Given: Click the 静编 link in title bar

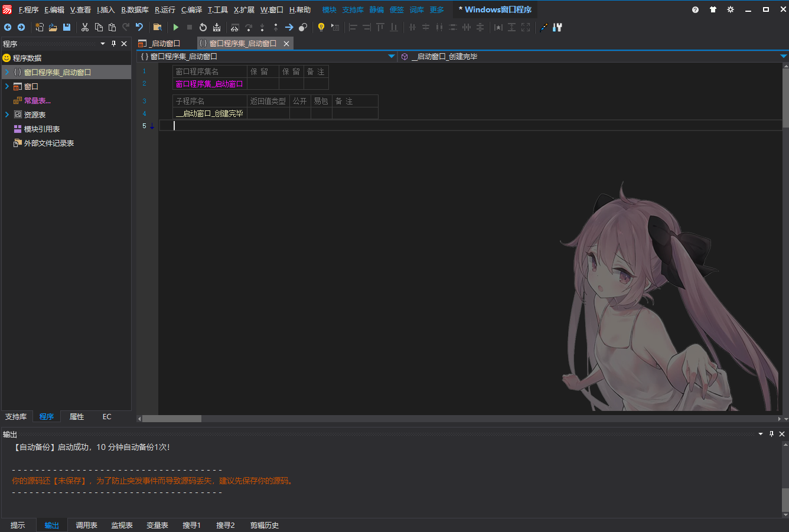Looking at the screenshot, I should [x=376, y=9].
